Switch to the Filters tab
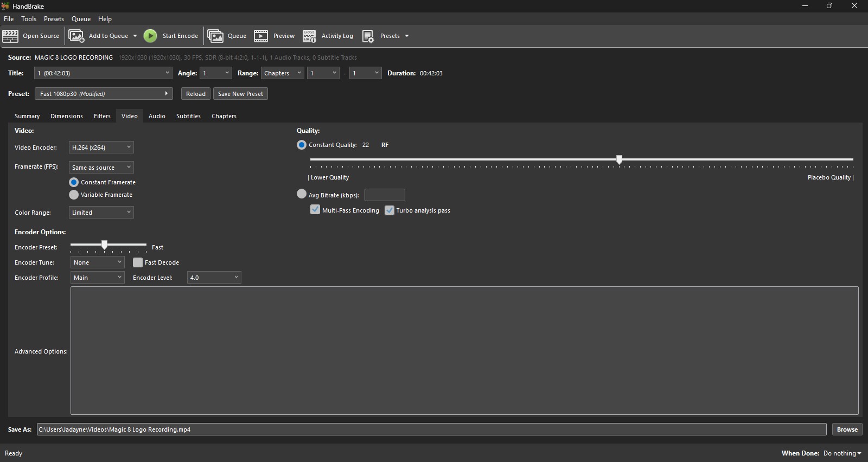 coord(102,116)
